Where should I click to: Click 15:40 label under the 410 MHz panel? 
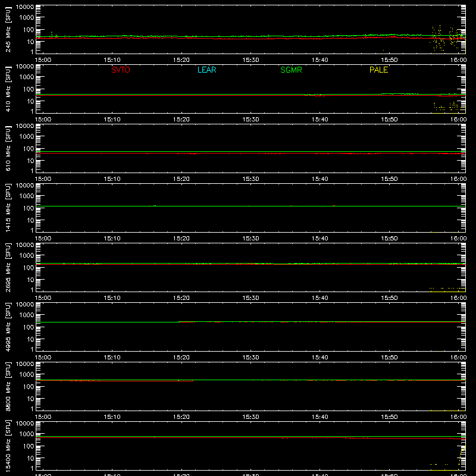(320, 120)
